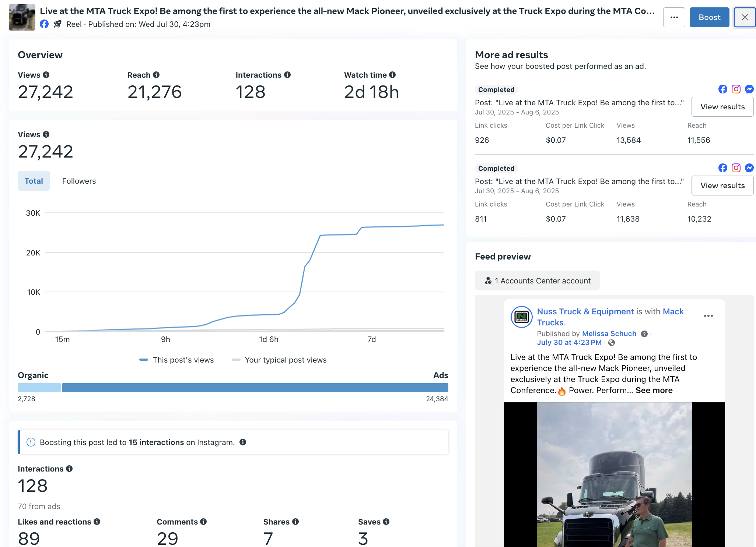Show info for Shares metric
This screenshot has height=547, width=756.
click(295, 522)
